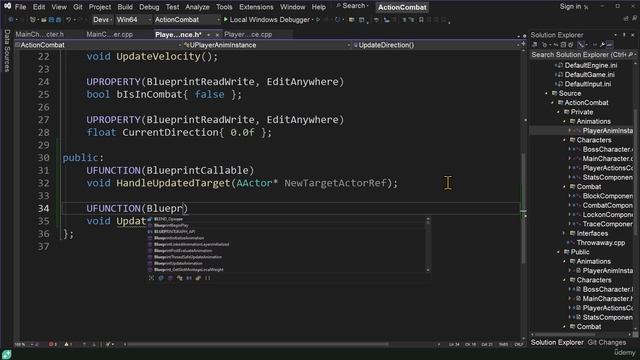Click the Preview Selected Items icon in Solution Explorer
This screenshot has width=640, height=360.
[610, 45]
